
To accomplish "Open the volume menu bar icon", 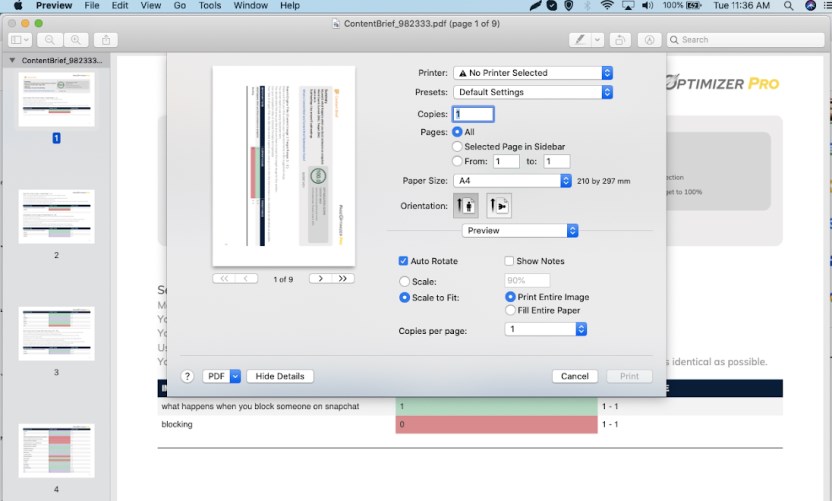I will 647,5.
